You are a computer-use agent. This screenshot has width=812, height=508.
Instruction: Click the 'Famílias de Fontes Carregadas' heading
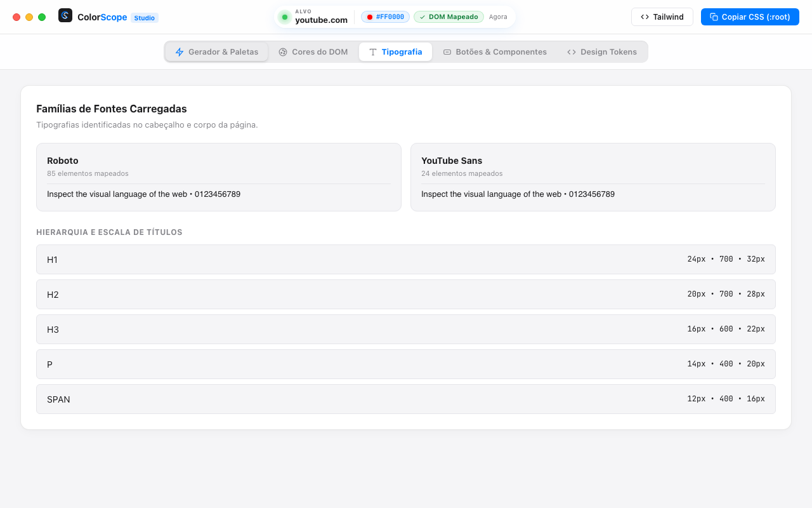point(112,109)
